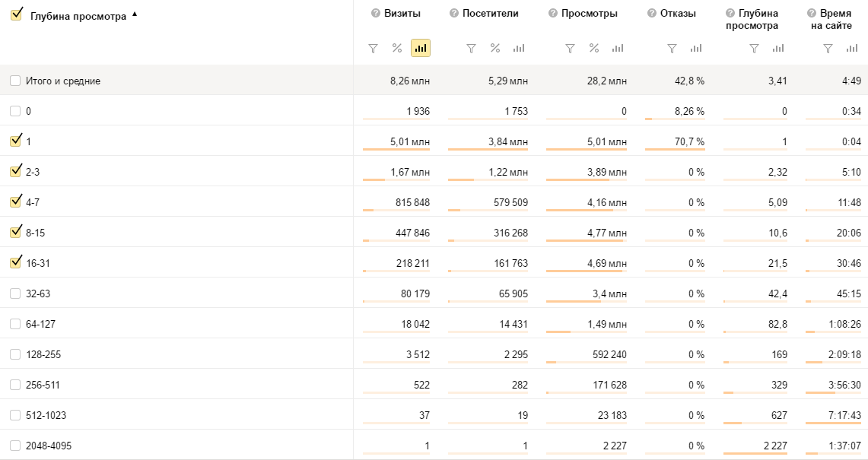
Task: Select the 2048-4095 row label
Action: [x=49, y=446]
